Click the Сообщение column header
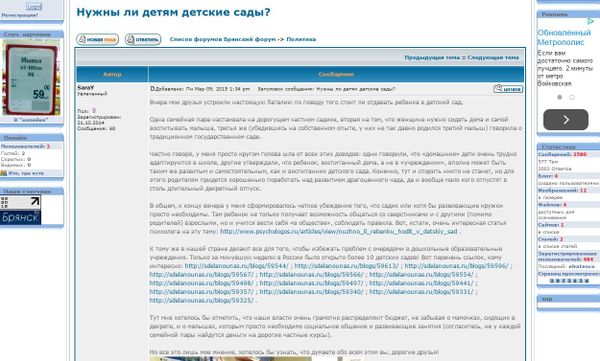This screenshot has height=361, width=600. [336, 75]
